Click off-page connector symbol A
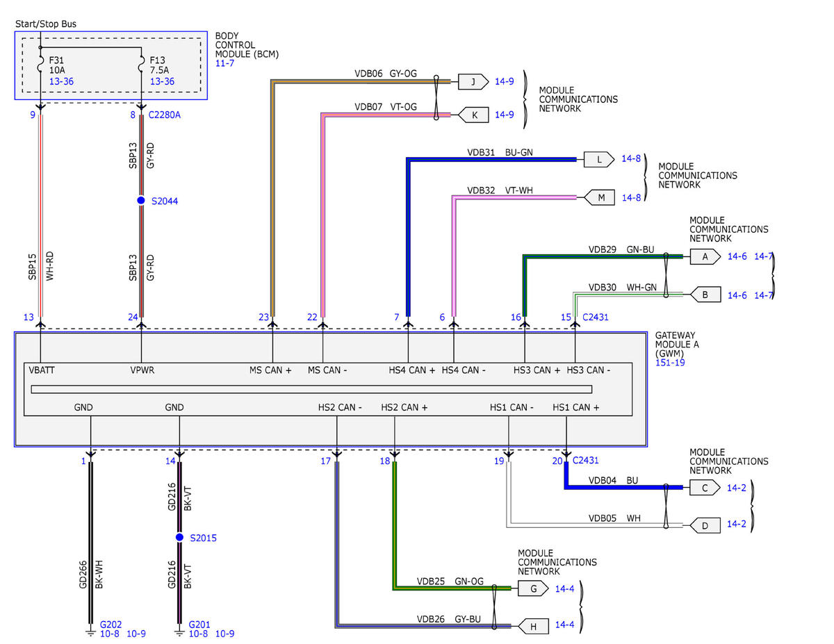834x644 pixels. tap(705, 256)
